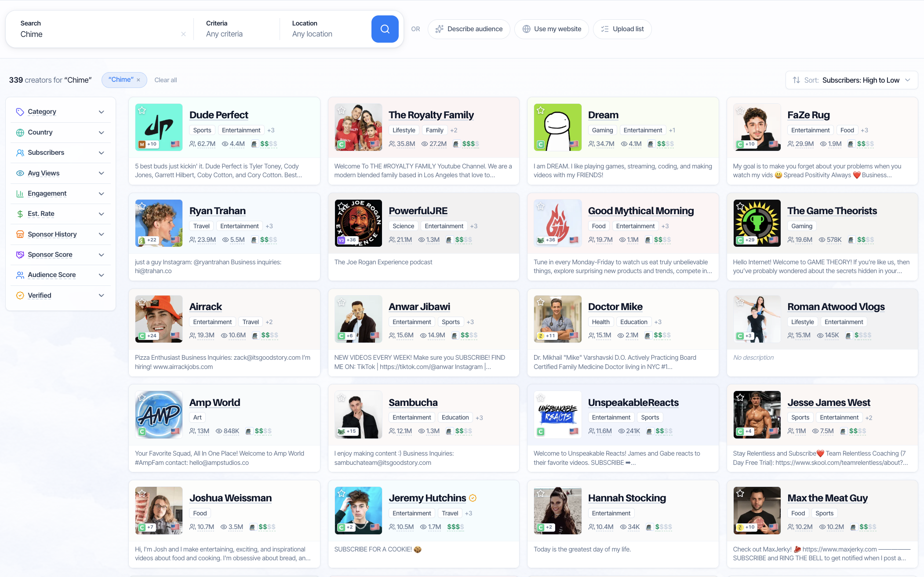The image size is (924, 577).
Task: Expand the Est. Rate filter
Action: click(x=61, y=214)
